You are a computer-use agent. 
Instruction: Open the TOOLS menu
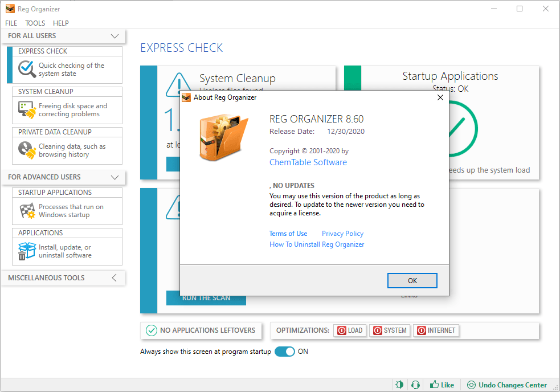pyautogui.click(x=35, y=23)
